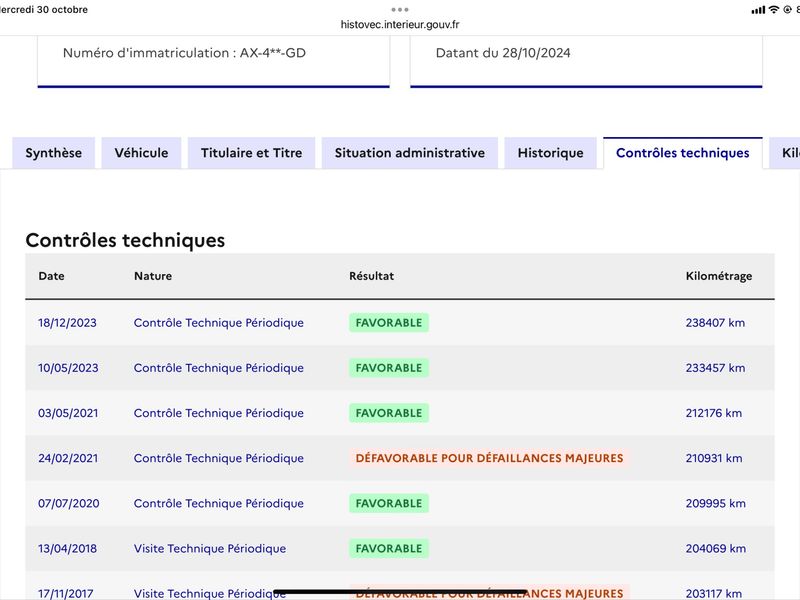Tap the date mercredi 30 octobre in status bar
Viewport: 800px width, 600px height.
coord(44,10)
